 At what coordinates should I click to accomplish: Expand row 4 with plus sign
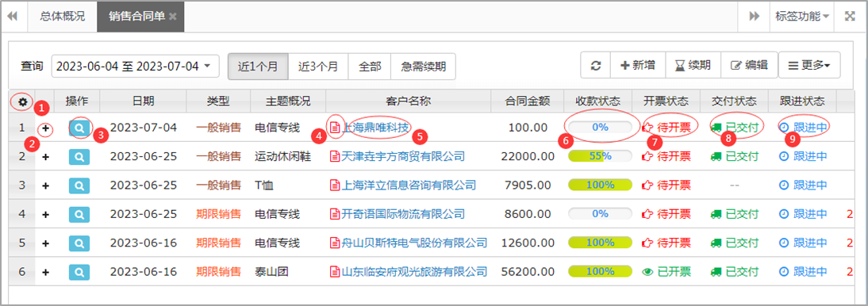pos(46,215)
